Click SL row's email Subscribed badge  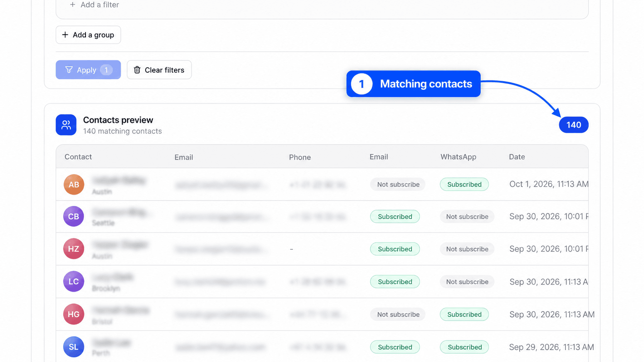point(395,347)
